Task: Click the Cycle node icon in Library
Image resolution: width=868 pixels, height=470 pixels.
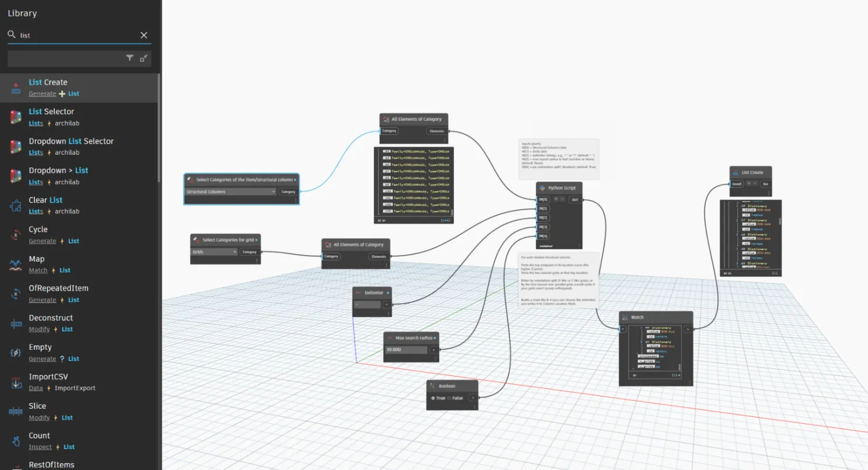Action: (16, 235)
